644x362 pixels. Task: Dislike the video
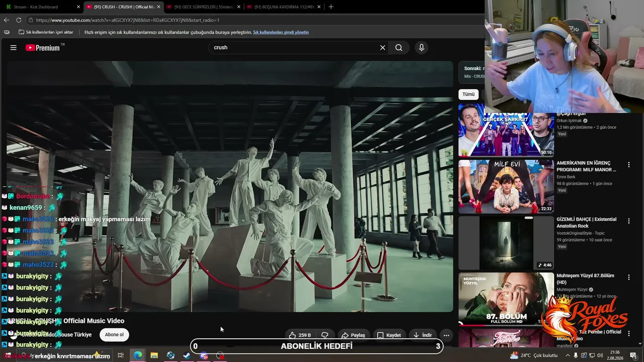[325, 335]
